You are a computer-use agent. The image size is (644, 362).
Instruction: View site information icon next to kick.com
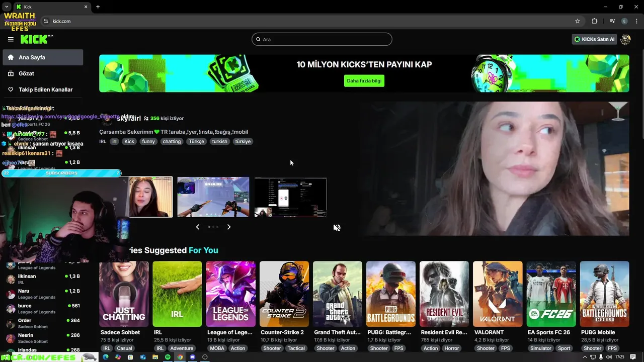[x=46, y=21]
